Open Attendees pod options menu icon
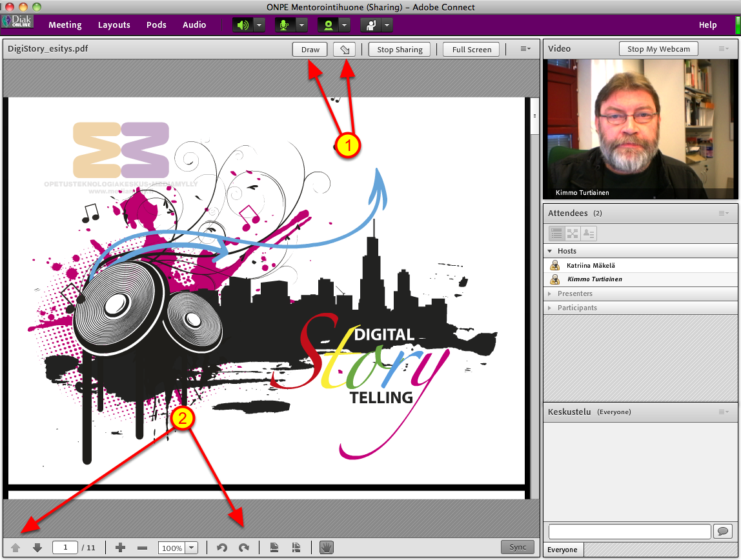 click(724, 214)
